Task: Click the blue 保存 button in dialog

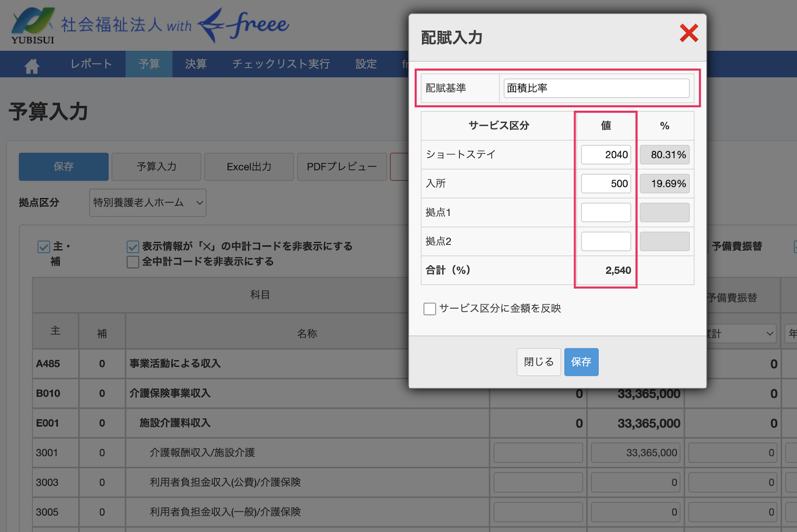Action: point(581,362)
